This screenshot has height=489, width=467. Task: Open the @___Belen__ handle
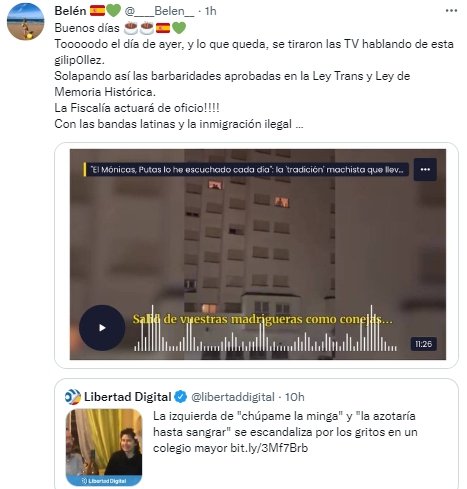(159, 11)
